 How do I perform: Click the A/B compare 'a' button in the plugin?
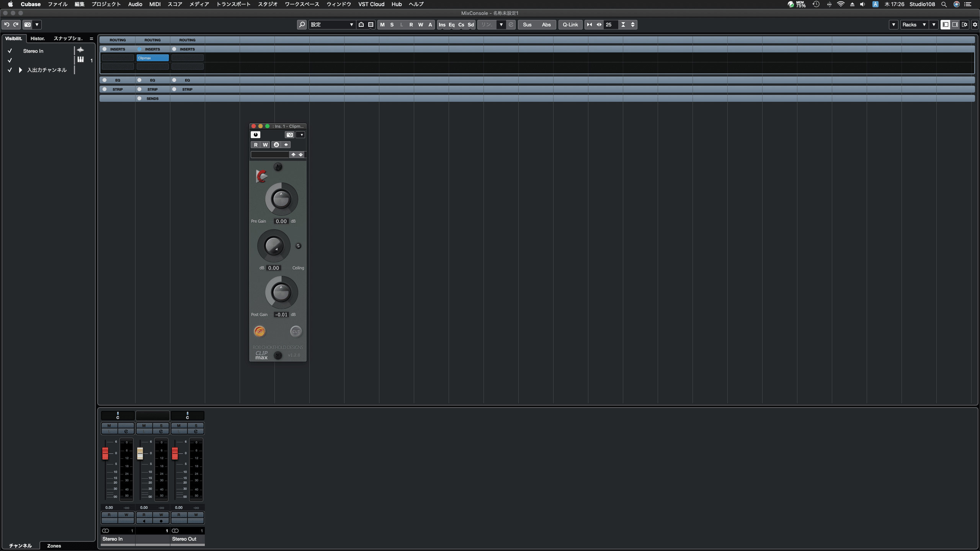pos(276,145)
